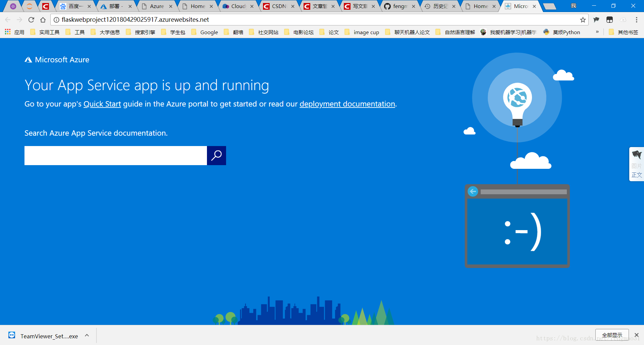Go to the browser home page
This screenshot has width=644, height=345.
(43, 20)
